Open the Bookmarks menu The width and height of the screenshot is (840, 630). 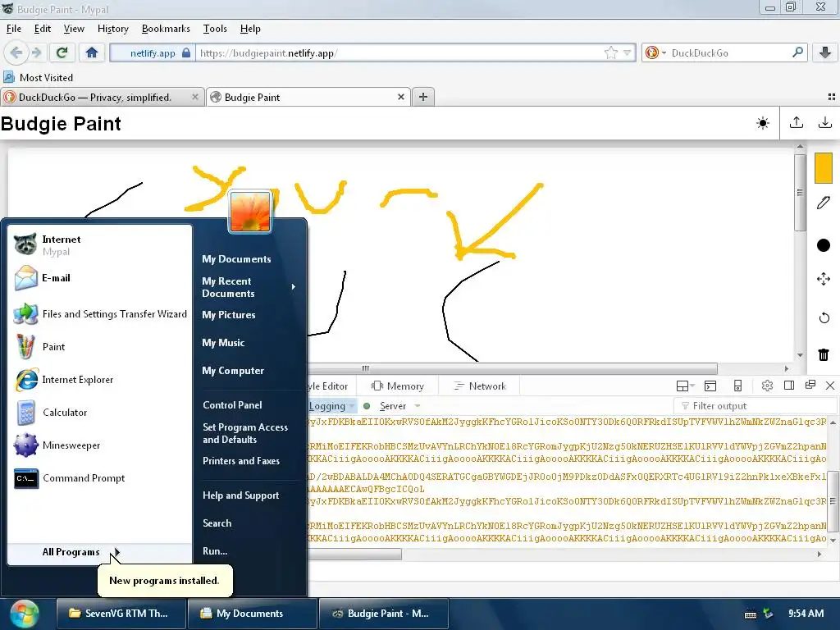point(166,29)
